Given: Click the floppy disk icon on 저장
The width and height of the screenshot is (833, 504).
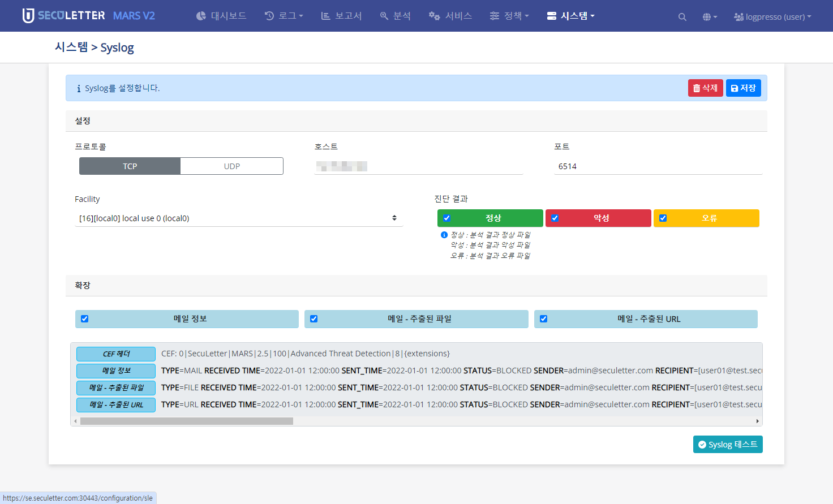Looking at the screenshot, I should point(735,88).
